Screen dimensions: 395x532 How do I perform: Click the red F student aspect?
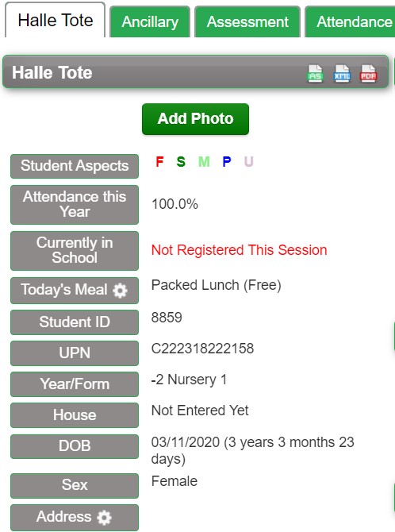pos(159,161)
